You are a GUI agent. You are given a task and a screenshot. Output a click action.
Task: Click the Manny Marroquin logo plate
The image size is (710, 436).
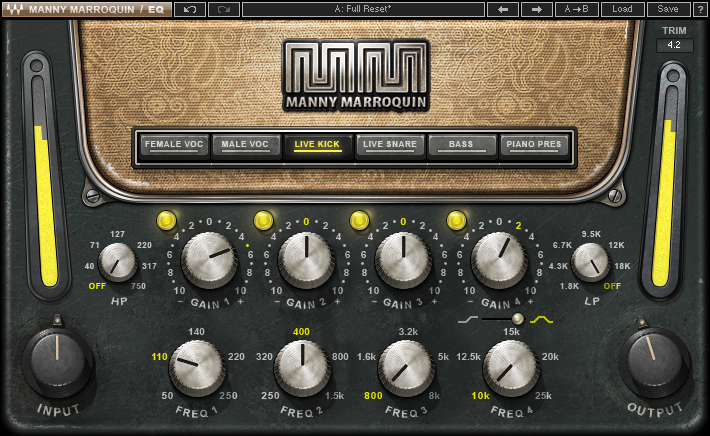coord(356,75)
